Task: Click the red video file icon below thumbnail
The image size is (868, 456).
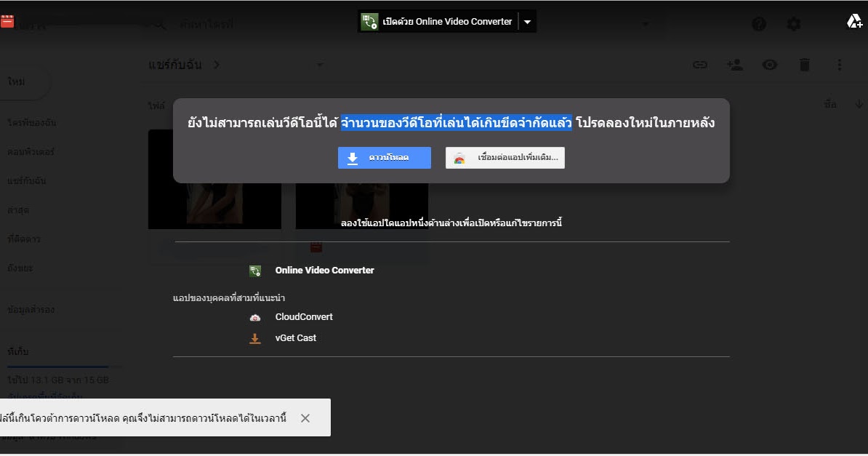Action: point(317,247)
